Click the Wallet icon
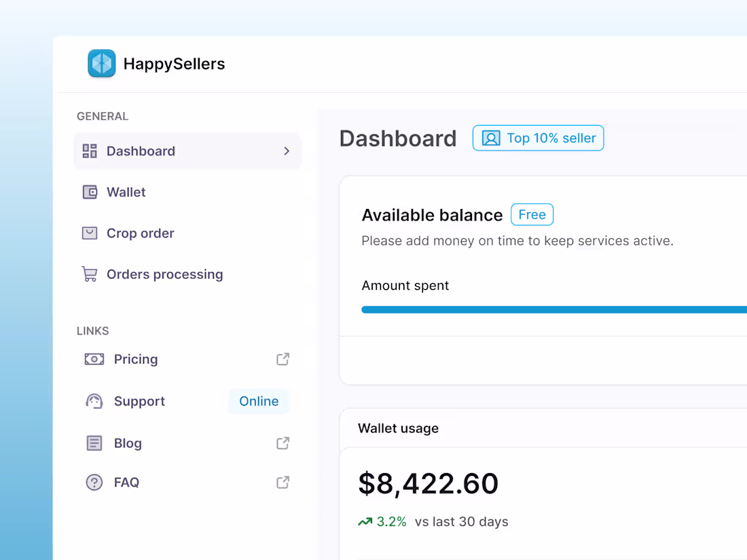This screenshot has height=560, width=747. point(89,192)
